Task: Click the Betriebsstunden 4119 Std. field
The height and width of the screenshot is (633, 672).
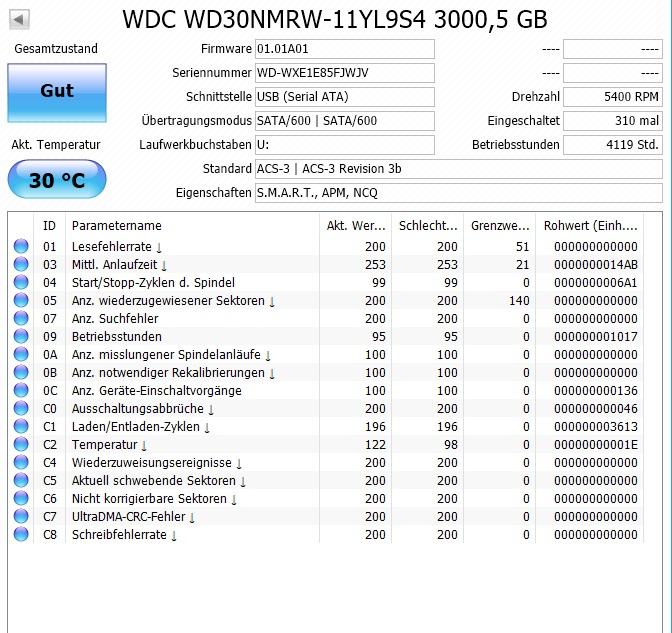Action: coord(613,145)
